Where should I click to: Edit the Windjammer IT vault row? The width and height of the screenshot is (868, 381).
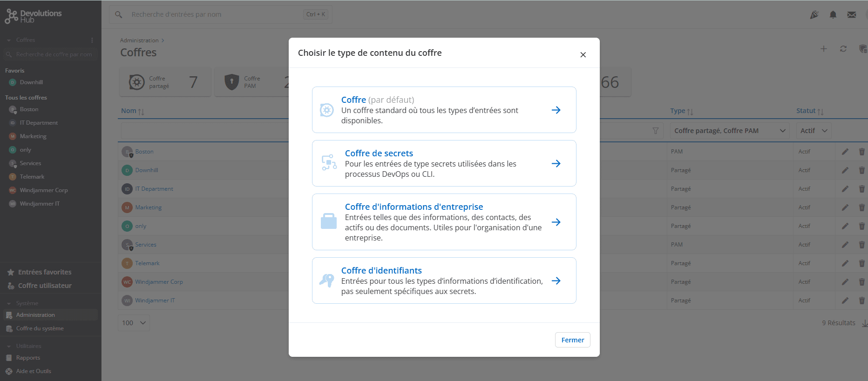click(x=845, y=301)
